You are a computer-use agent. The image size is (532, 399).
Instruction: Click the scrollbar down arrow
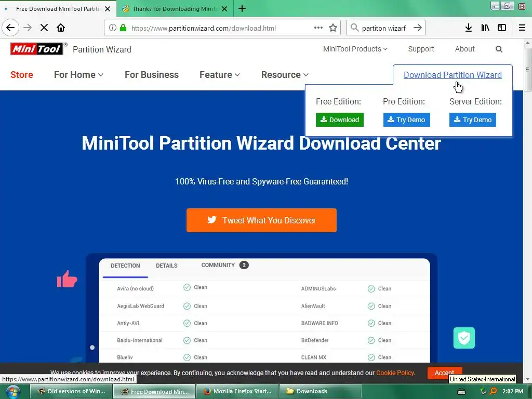[527, 380]
